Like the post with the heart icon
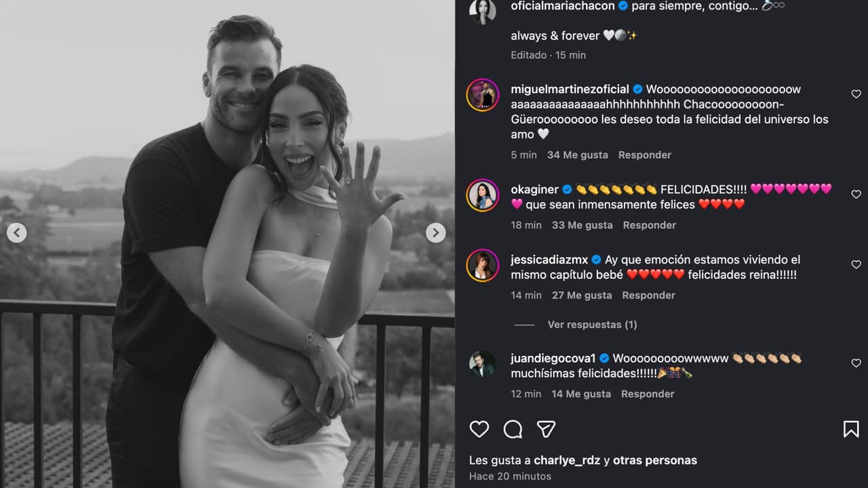This screenshot has width=868, height=488. click(479, 429)
